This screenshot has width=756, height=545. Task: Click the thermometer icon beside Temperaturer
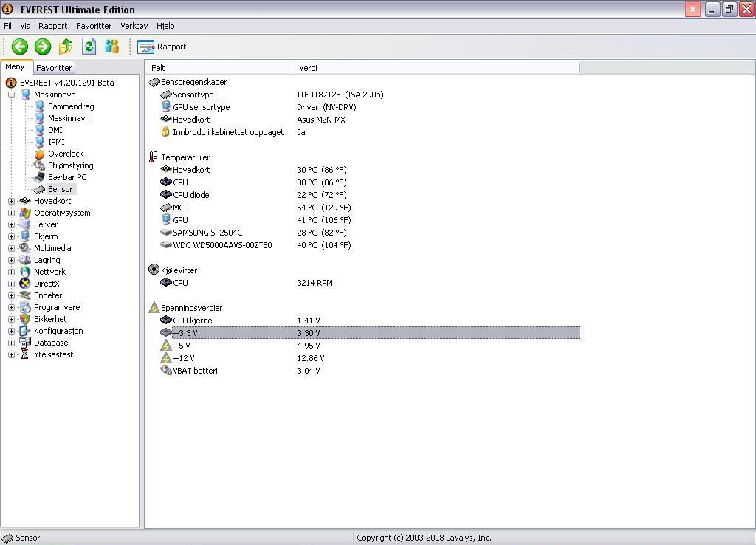click(x=154, y=157)
